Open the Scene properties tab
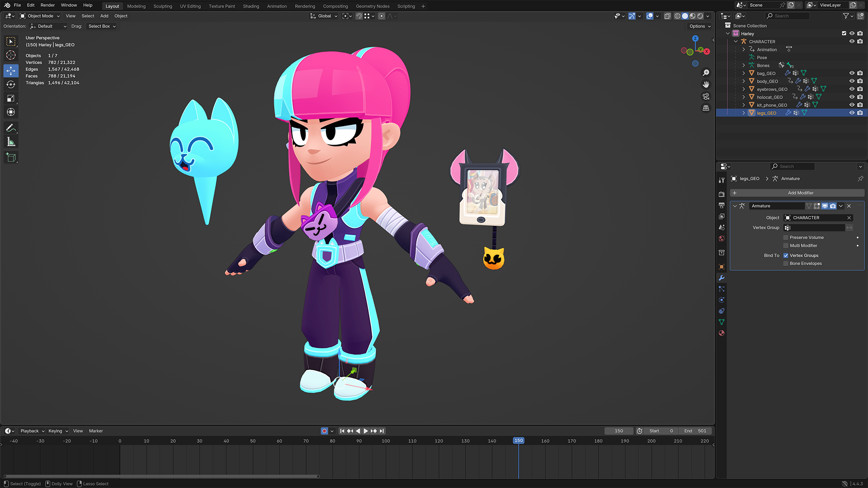This screenshot has width=868, height=488. (722, 227)
